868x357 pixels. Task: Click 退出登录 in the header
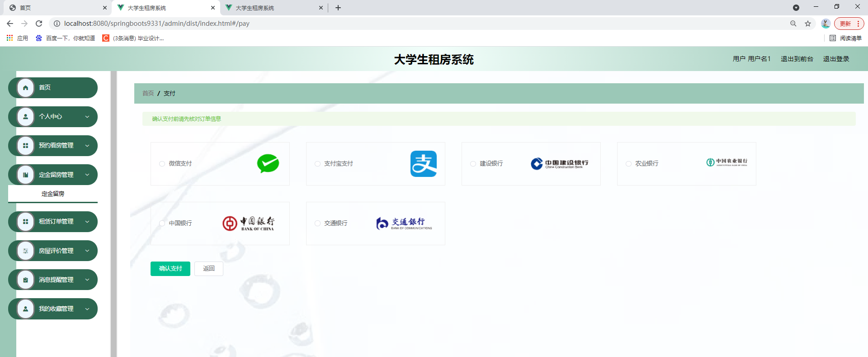tap(836, 59)
